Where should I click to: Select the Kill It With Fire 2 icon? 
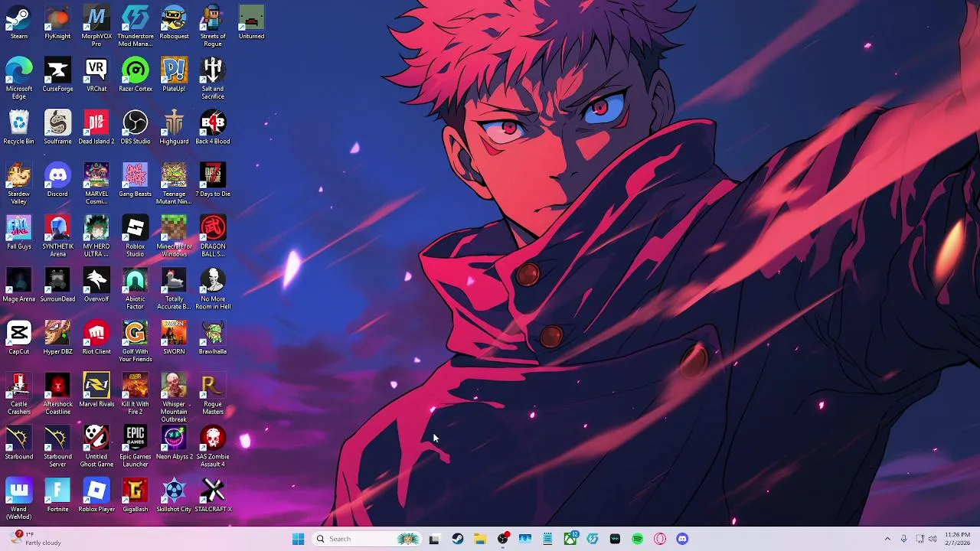pyautogui.click(x=136, y=394)
